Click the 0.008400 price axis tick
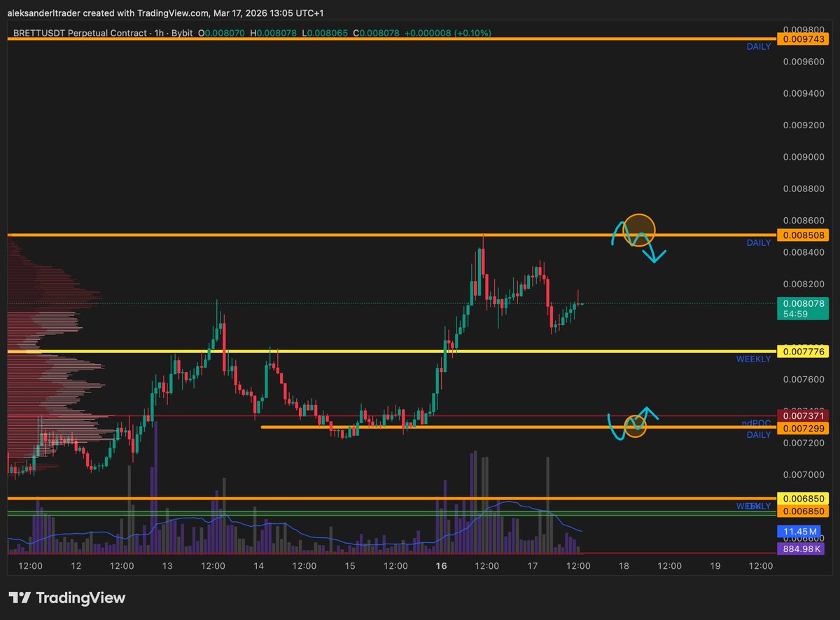This screenshot has width=840, height=620. 804,252
